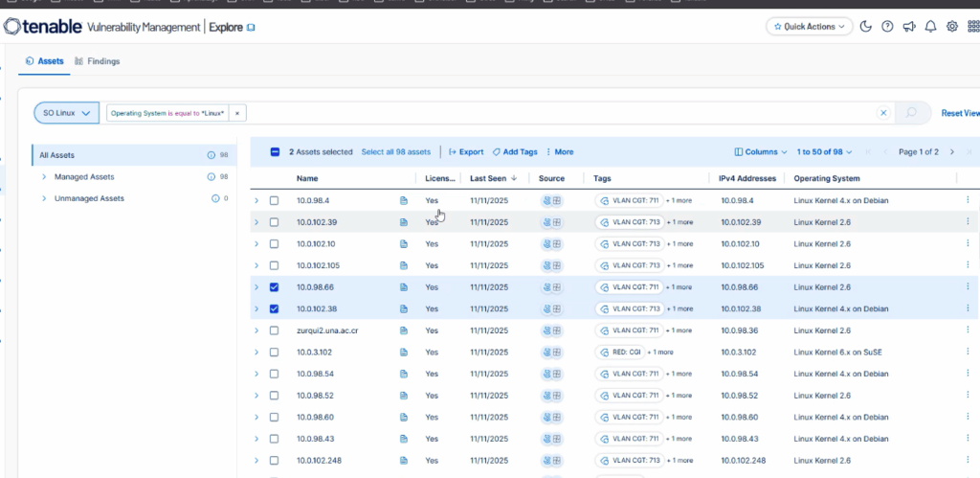Click Select all 98 assets link

pyautogui.click(x=395, y=152)
